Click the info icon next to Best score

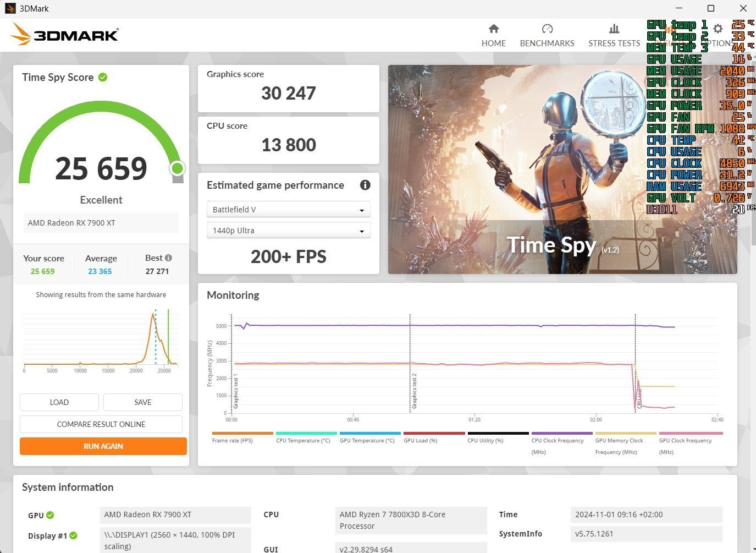(168, 258)
